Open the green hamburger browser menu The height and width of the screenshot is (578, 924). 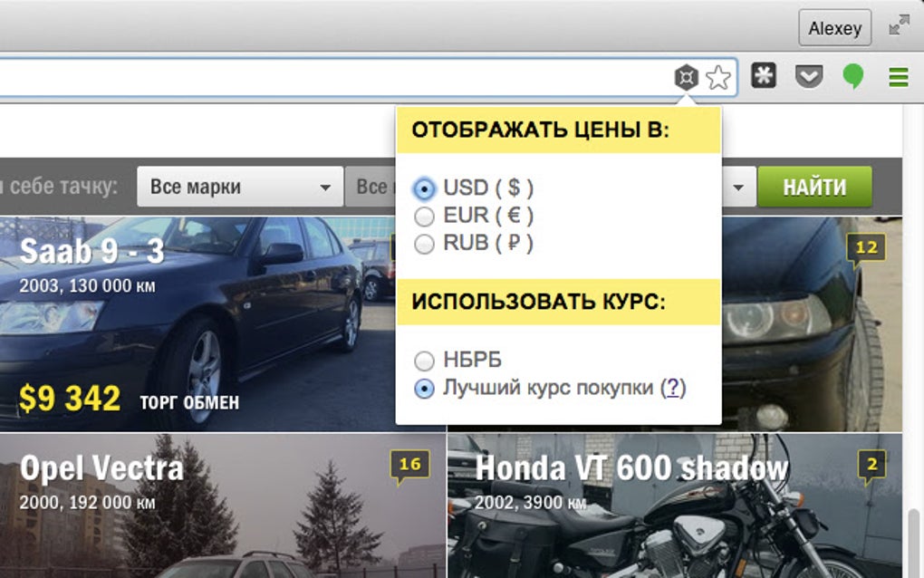point(898,76)
